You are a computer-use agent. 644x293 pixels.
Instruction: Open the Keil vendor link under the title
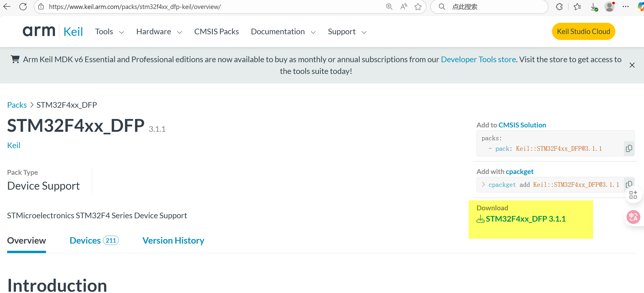[x=14, y=145]
